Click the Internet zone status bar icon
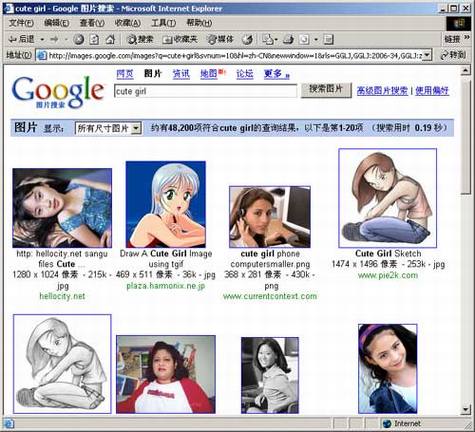 tap(387, 424)
